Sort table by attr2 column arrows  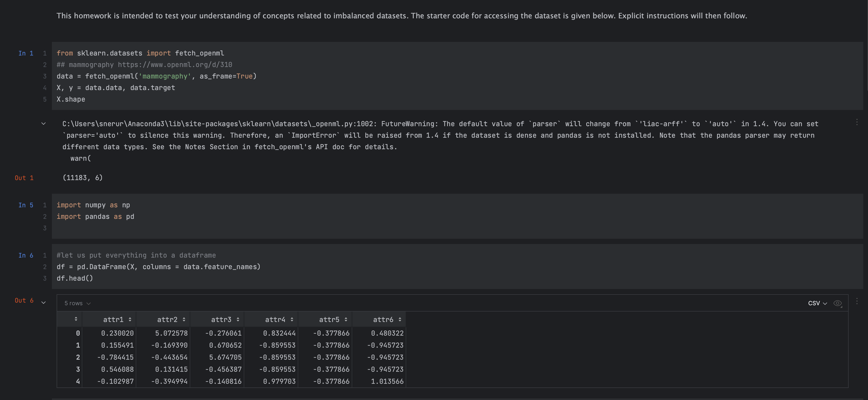(184, 320)
